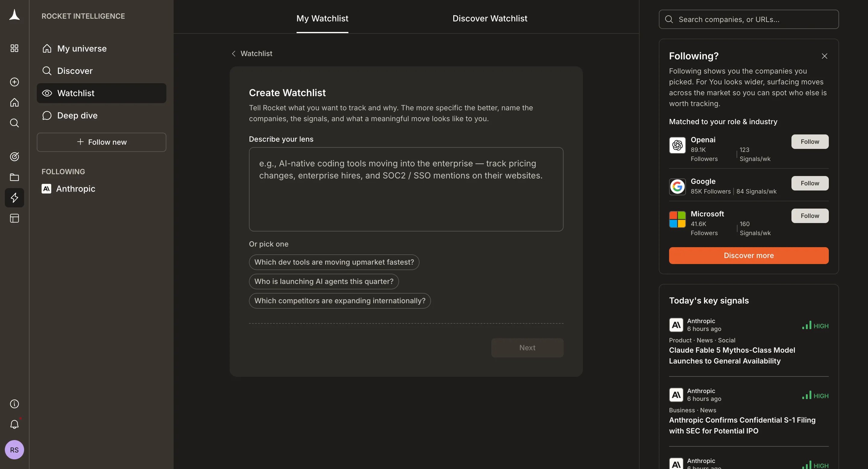
Task: Open the grid apps icon in rail
Action: (14, 48)
